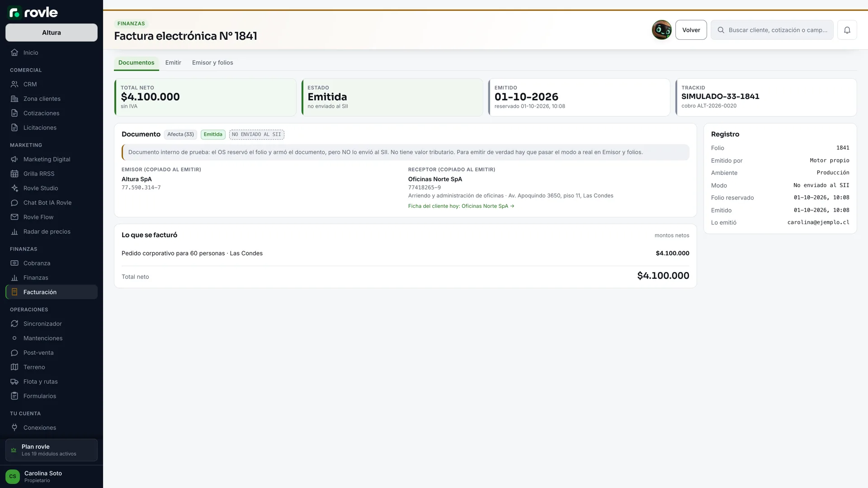The image size is (868, 488).
Task: Open the notifications bell icon
Action: [x=847, y=30]
